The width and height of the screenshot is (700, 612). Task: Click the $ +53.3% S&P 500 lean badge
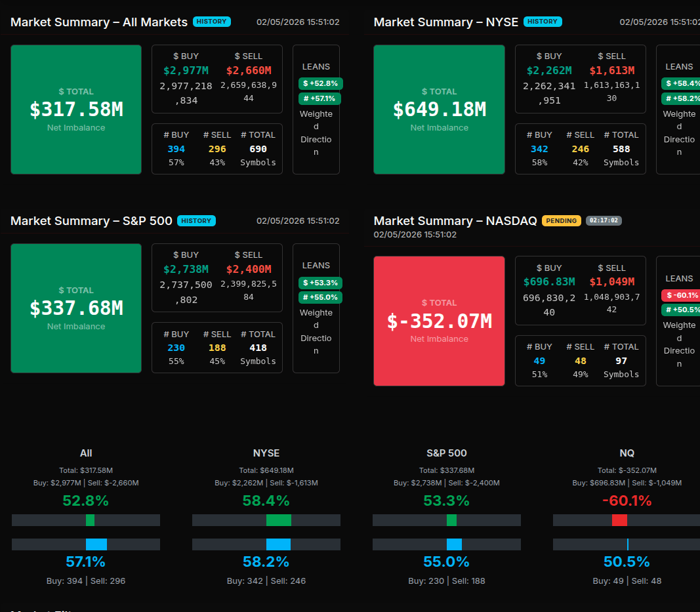click(320, 283)
